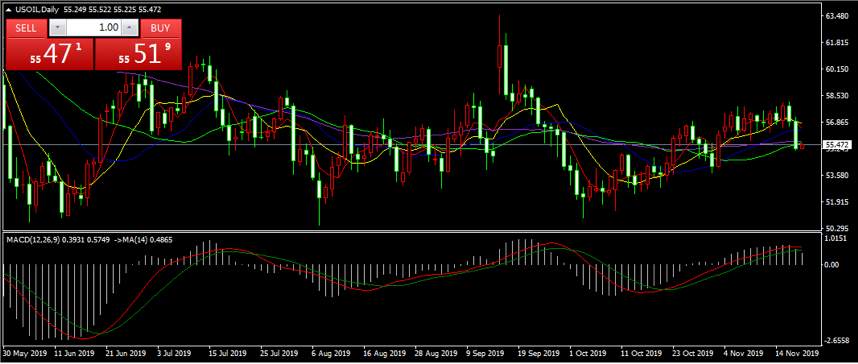
Task: Click the 28 Aug 2019 date label
Action: [x=437, y=354]
